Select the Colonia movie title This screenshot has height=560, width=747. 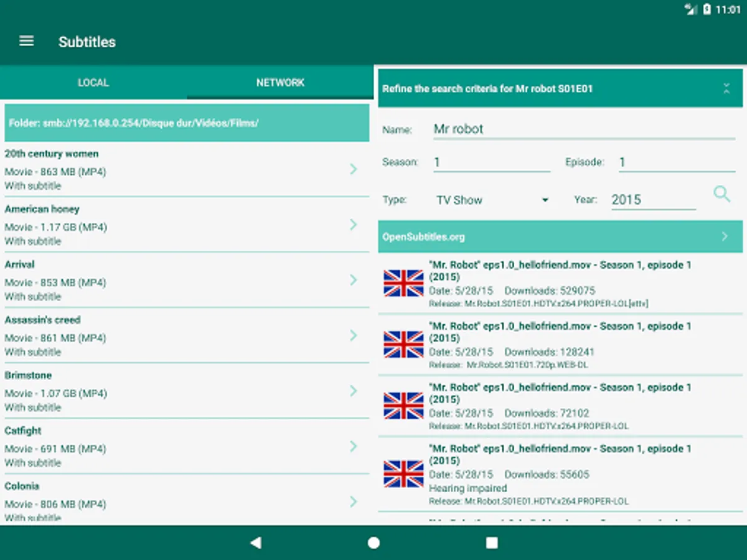pos(22,486)
